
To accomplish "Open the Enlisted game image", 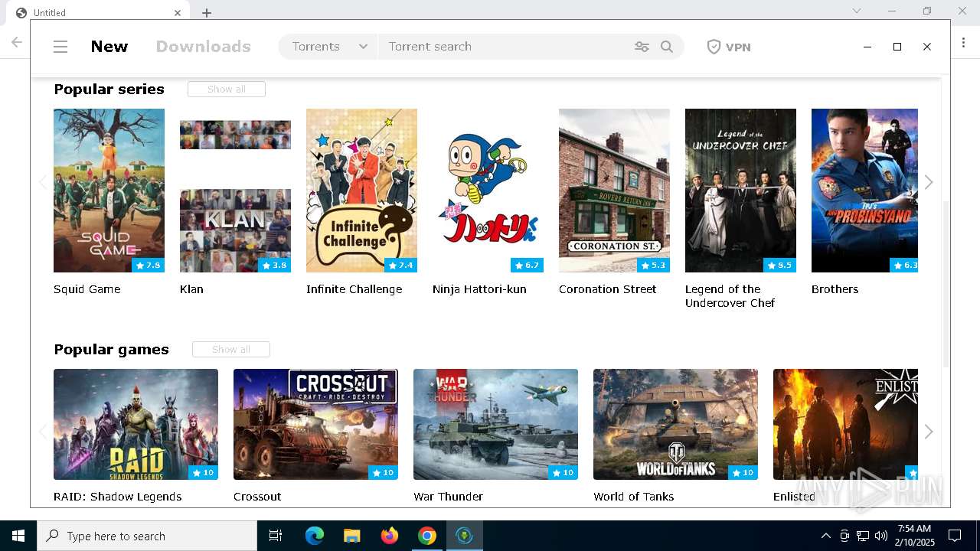I will point(845,424).
